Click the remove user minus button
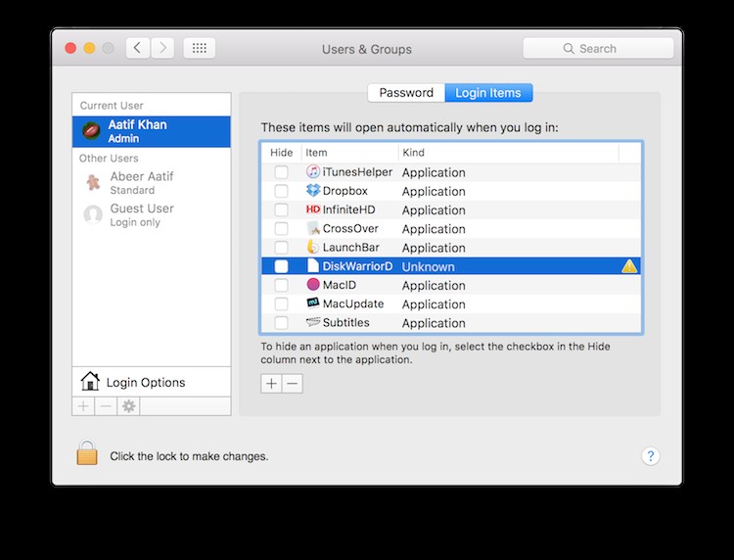This screenshot has width=734, height=560. [106, 406]
